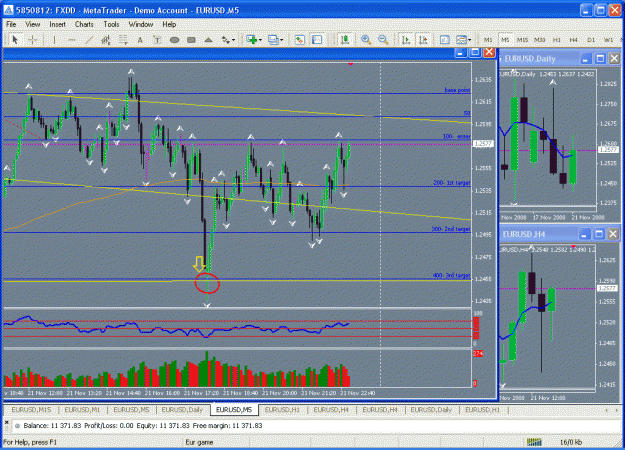Screen dimensions: 625x450
Task: Open the View menu
Action: coord(33,24)
